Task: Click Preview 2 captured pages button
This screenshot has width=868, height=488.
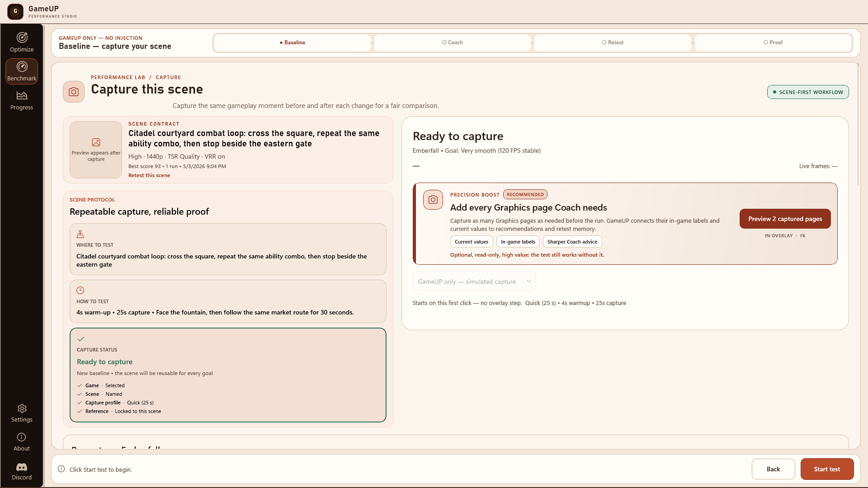Action: (x=785, y=219)
